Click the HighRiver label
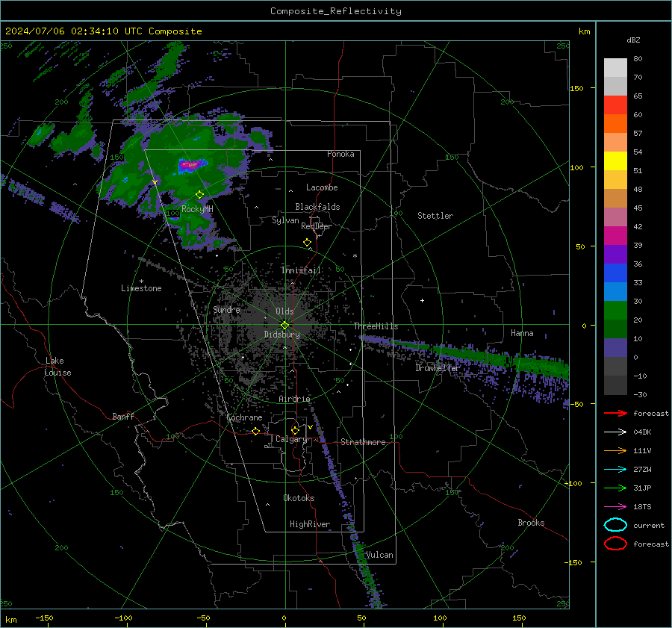Screen dimensions: 672x628 [x=310, y=524]
